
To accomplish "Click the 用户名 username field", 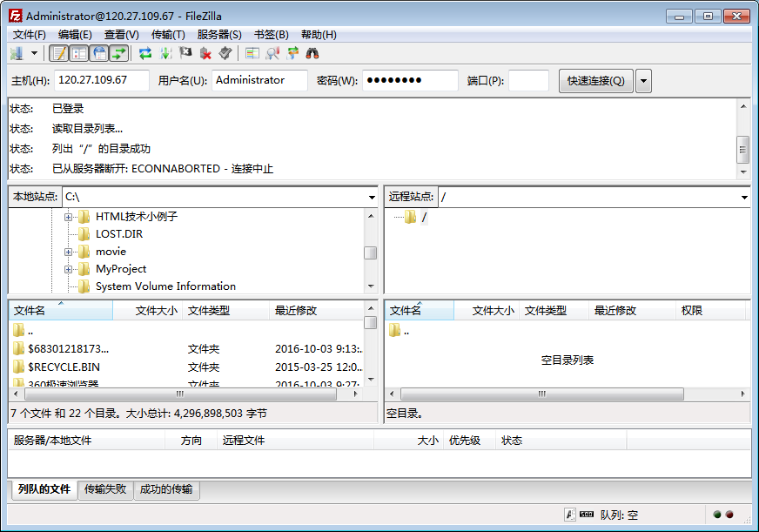I will click(259, 80).
